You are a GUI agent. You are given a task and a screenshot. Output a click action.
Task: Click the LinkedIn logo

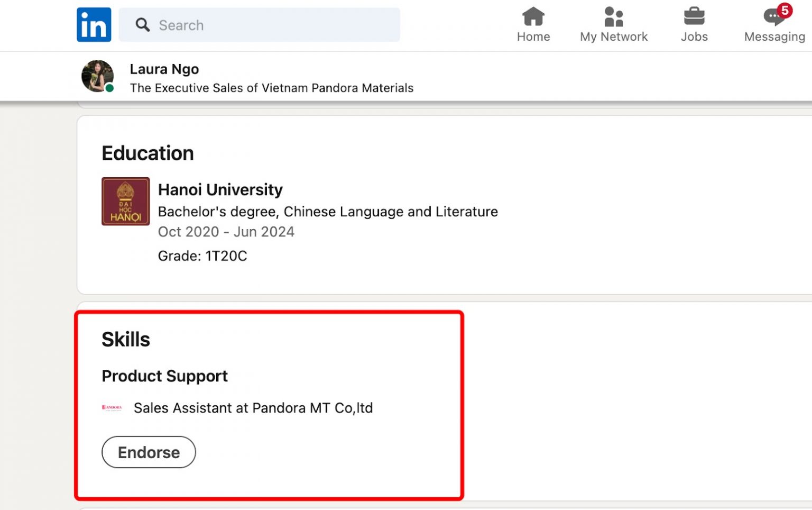click(x=94, y=24)
